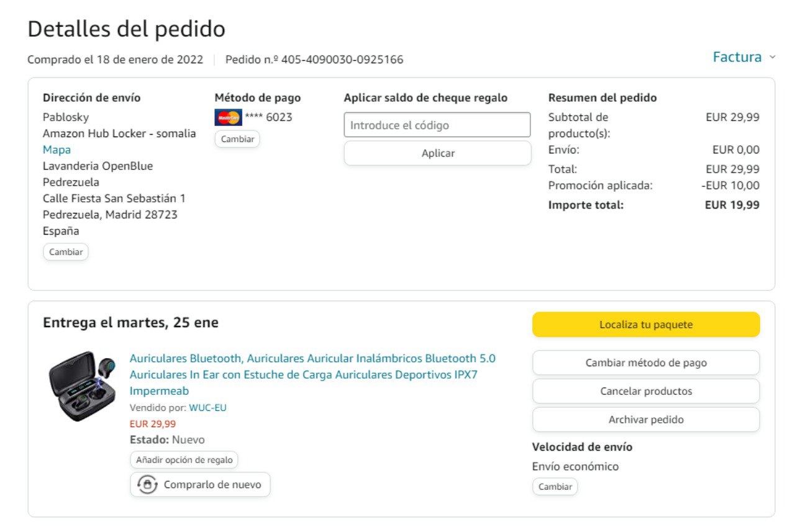Image resolution: width=795 pixels, height=532 pixels.
Task: Click the buy-again circular arrow icon
Action: point(147,485)
